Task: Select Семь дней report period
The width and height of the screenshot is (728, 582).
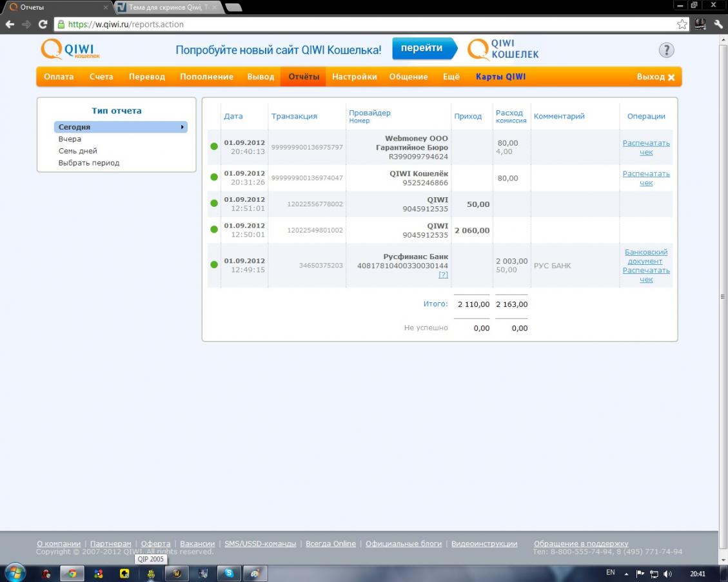Action: pos(78,151)
